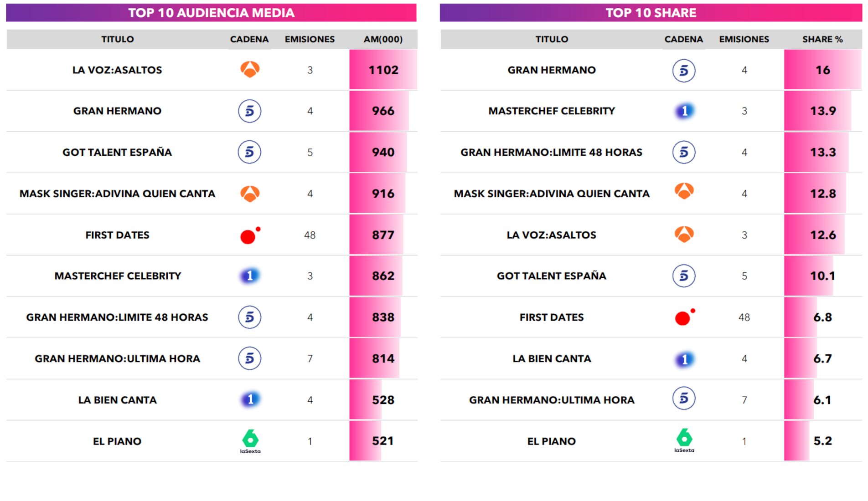Click the 1102 audience value bar
868x501 pixels.
click(x=383, y=70)
